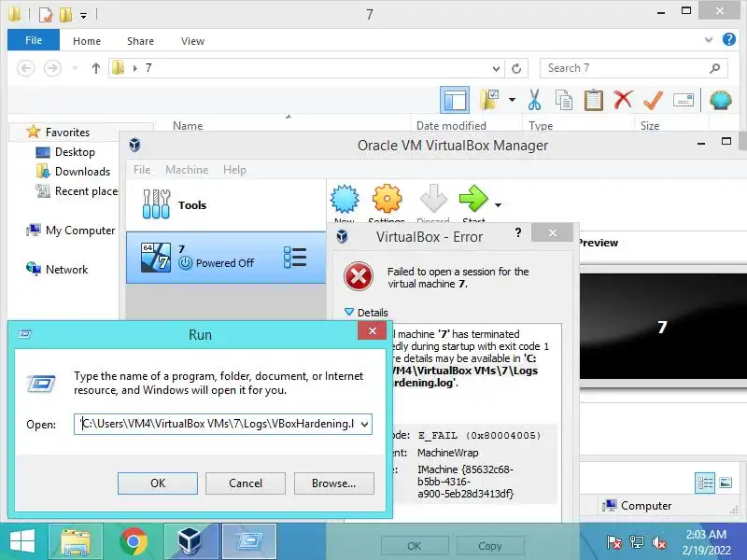Click the green Start arrow in VirtualBox
Image resolution: width=747 pixels, height=560 pixels.
click(473, 198)
